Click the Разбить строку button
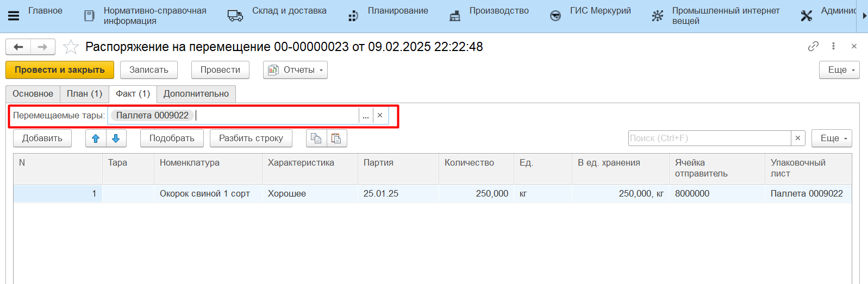Viewport: 868px width, 284px height. pos(251,138)
